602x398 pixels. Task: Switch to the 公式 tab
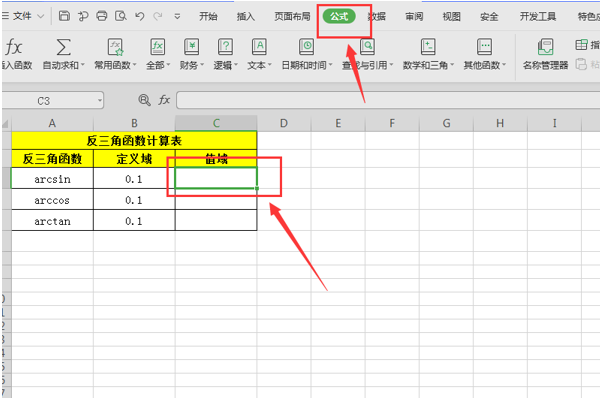point(339,17)
